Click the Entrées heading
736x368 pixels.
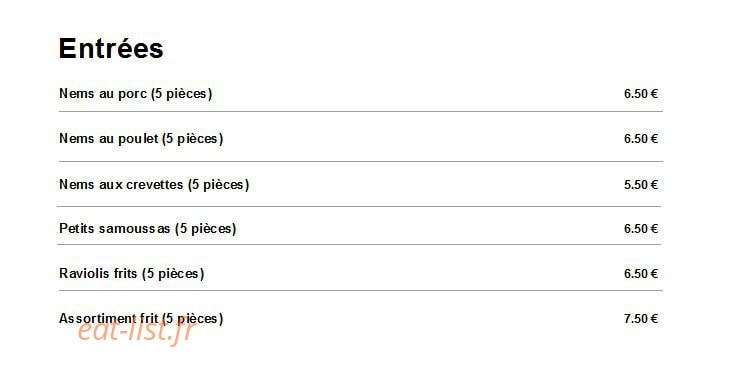tap(111, 48)
